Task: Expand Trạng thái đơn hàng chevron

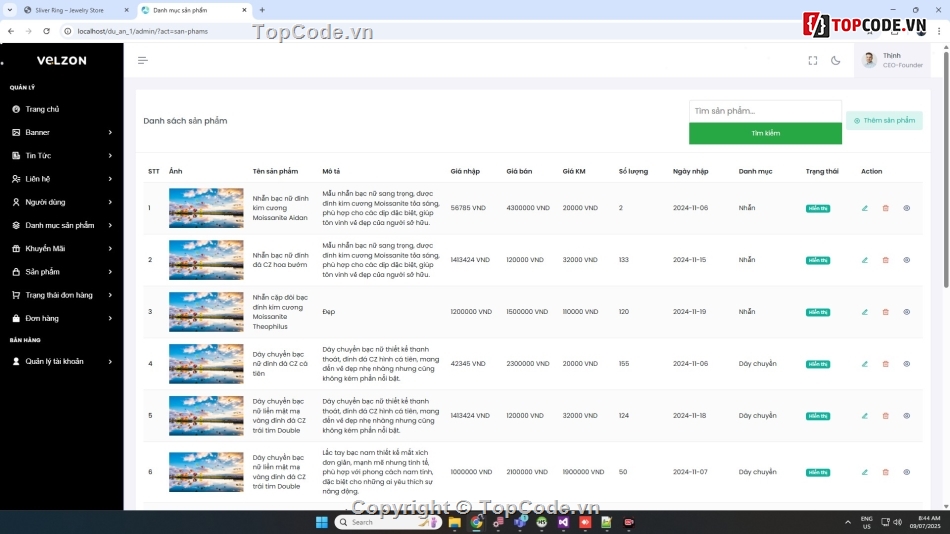Action: point(110,295)
